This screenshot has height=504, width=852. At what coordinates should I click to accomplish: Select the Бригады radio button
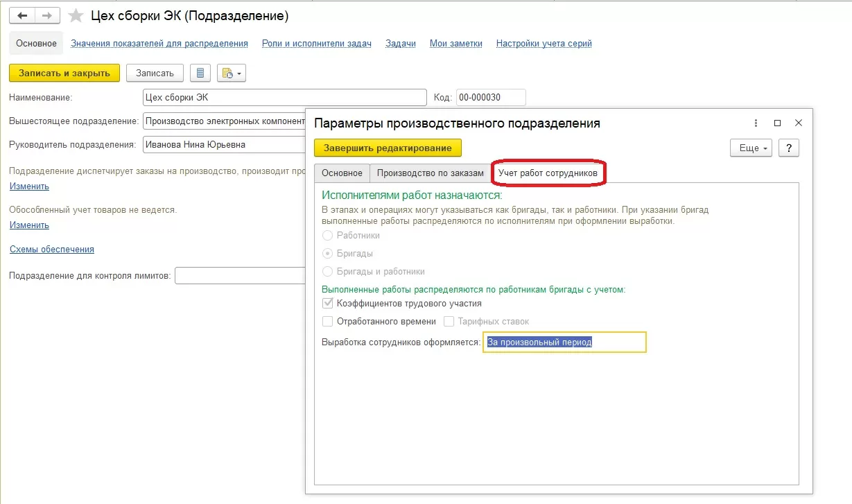tap(327, 254)
